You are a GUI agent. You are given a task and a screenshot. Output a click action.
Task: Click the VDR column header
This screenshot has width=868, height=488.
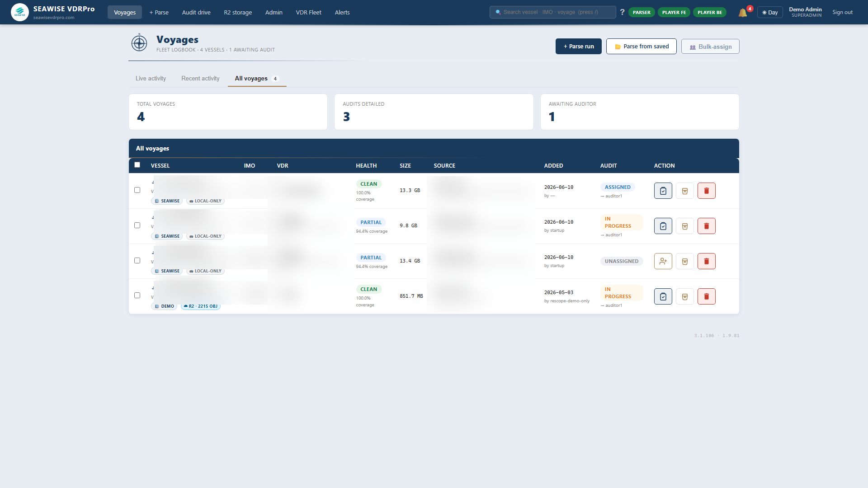tap(283, 166)
